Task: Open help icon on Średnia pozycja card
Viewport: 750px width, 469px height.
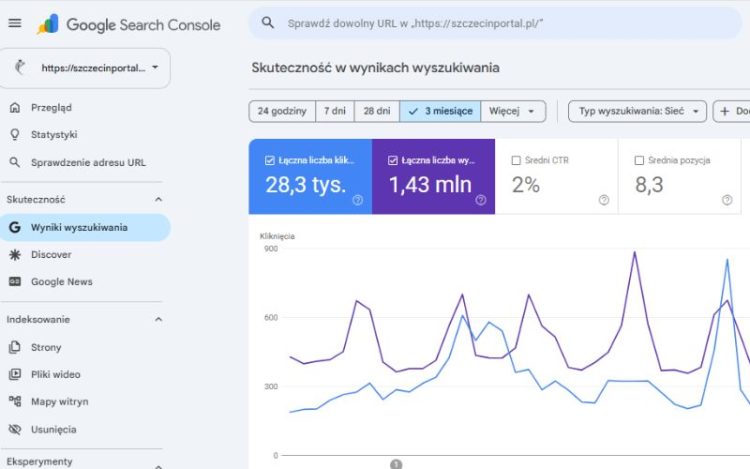Action: [727, 200]
